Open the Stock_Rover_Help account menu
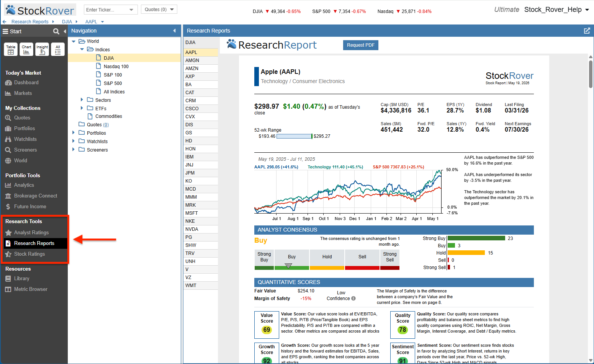Image resolution: width=594 pixels, height=364 pixels. pyautogui.click(x=557, y=10)
